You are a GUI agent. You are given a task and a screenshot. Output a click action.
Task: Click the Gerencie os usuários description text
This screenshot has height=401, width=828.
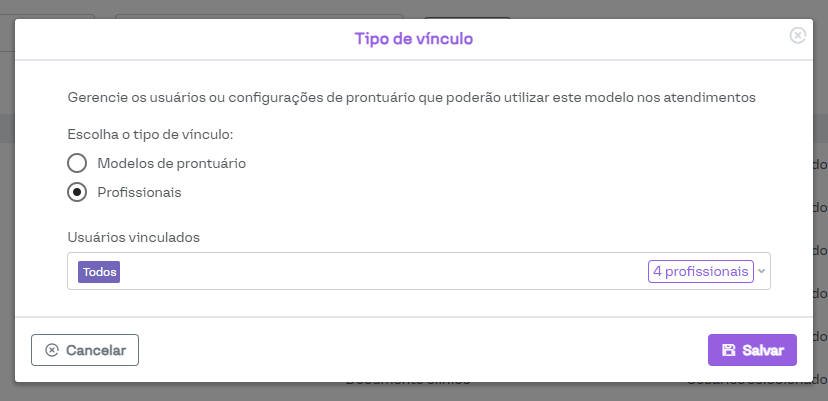(x=410, y=98)
